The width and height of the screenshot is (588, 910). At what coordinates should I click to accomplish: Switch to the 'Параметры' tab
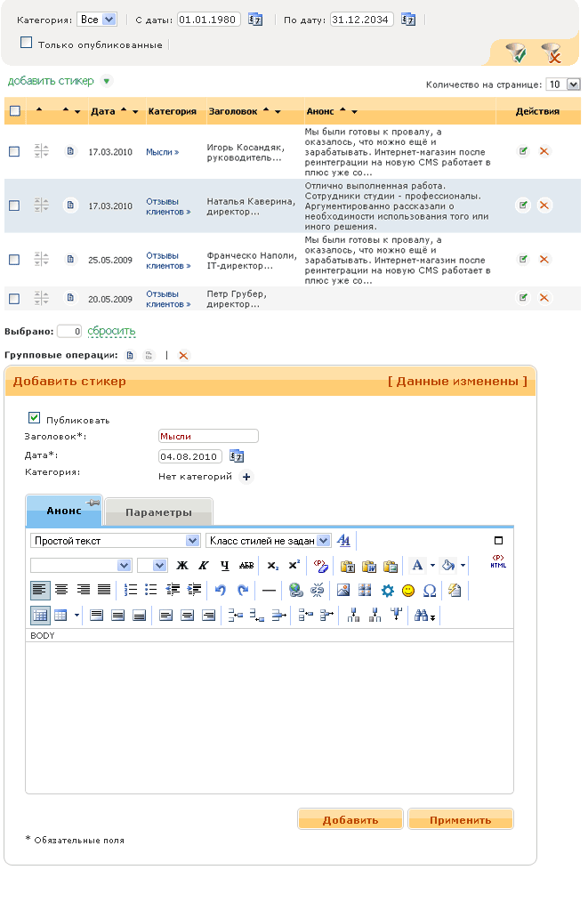(x=158, y=512)
